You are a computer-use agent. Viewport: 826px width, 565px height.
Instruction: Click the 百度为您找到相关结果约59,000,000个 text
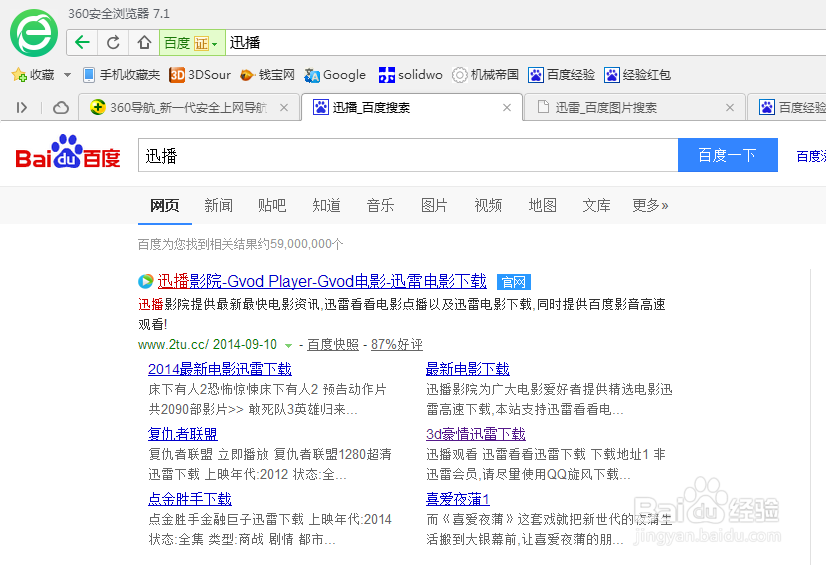pyautogui.click(x=241, y=244)
